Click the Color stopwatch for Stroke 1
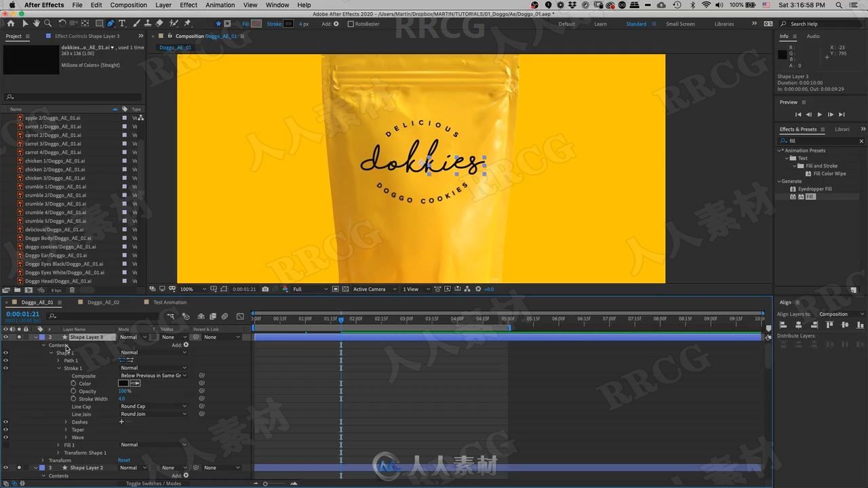The height and width of the screenshot is (488, 868). click(x=73, y=384)
